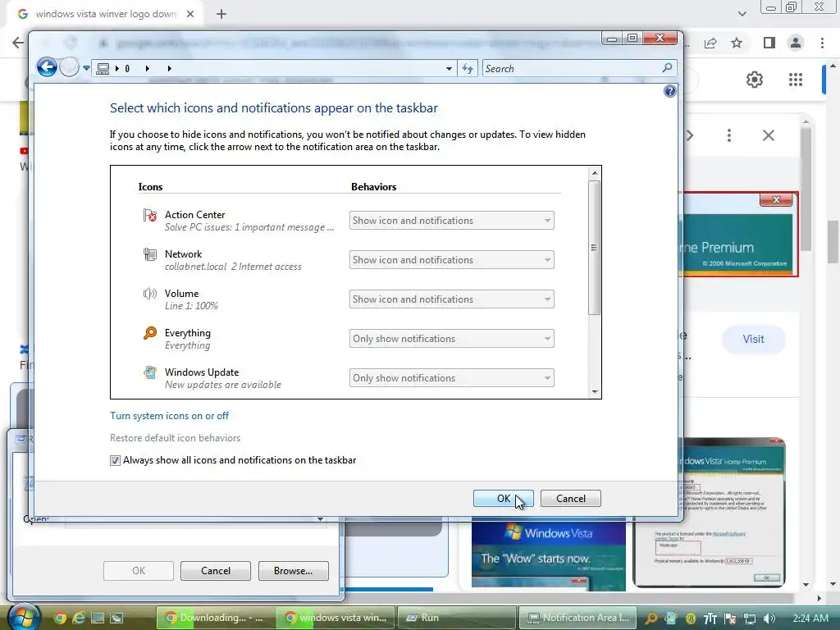Open the Windows Vista 'Wow starts now' thumbnail
The height and width of the screenshot is (630, 840).
549,555
